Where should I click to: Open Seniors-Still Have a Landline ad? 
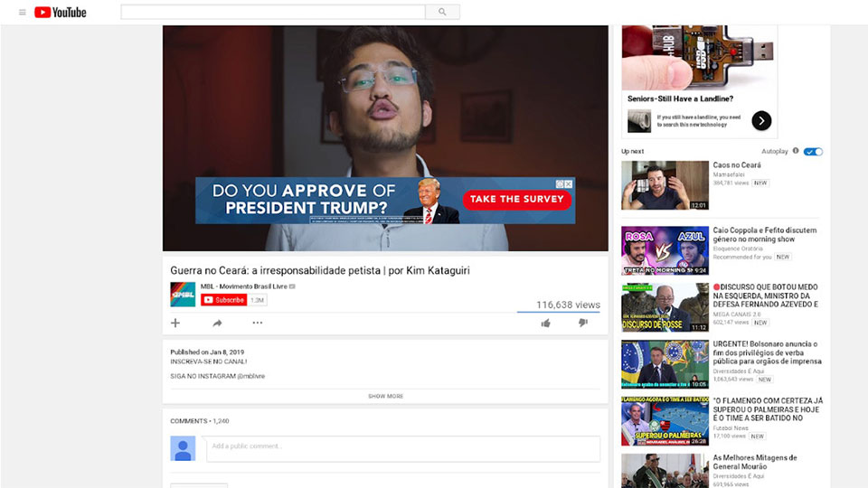[x=680, y=99]
